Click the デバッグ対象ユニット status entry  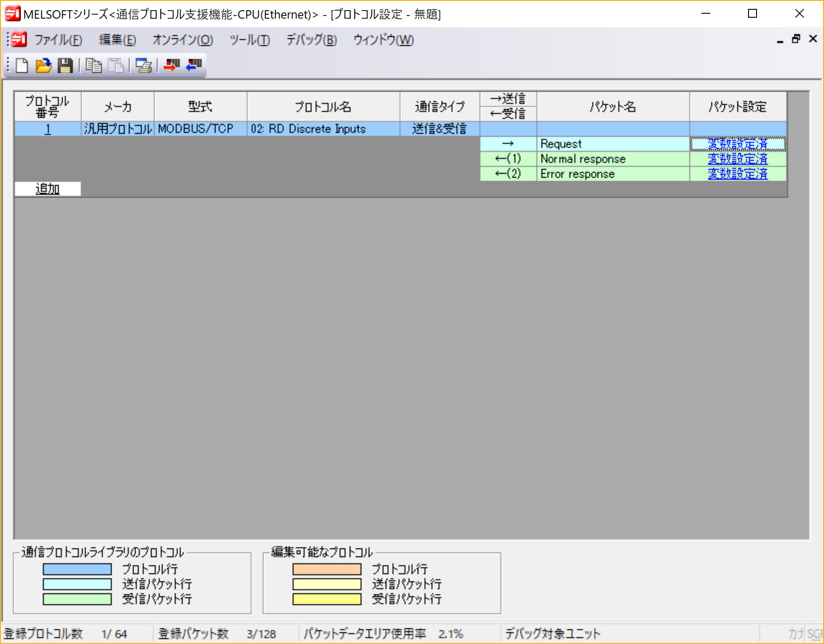tap(552, 634)
